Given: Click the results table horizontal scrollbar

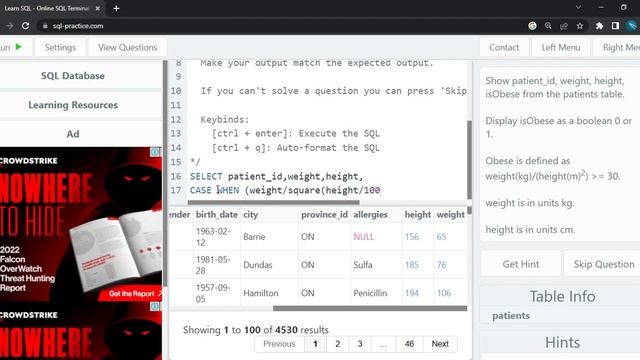Looking at the screenshot, I should pos(370,308).
